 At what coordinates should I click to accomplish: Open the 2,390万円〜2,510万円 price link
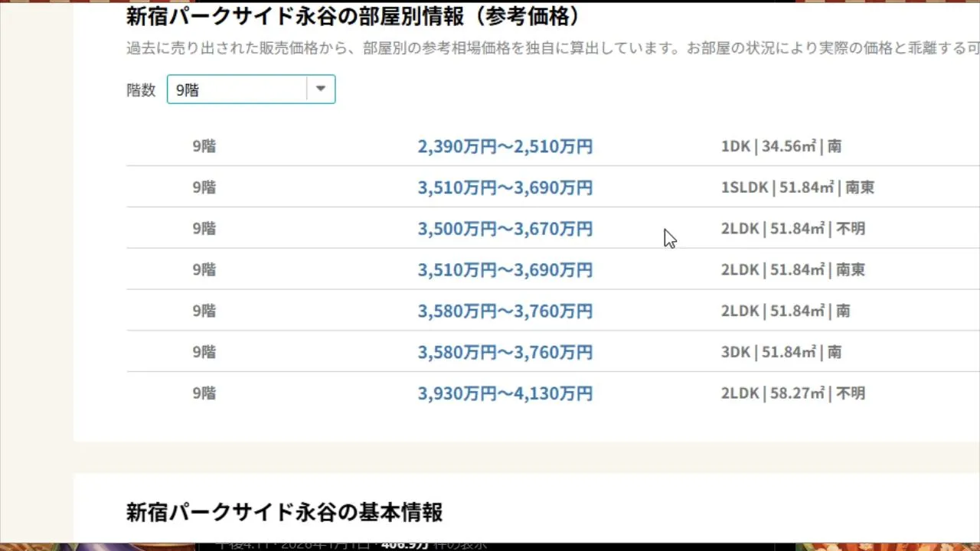click(505, 146)
